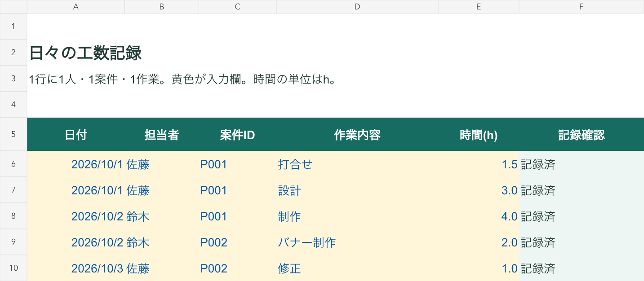This screenshot has width=644, height=281.
Task: Select row 2 header
Action: pyautogui.click(x=13, y=53)
